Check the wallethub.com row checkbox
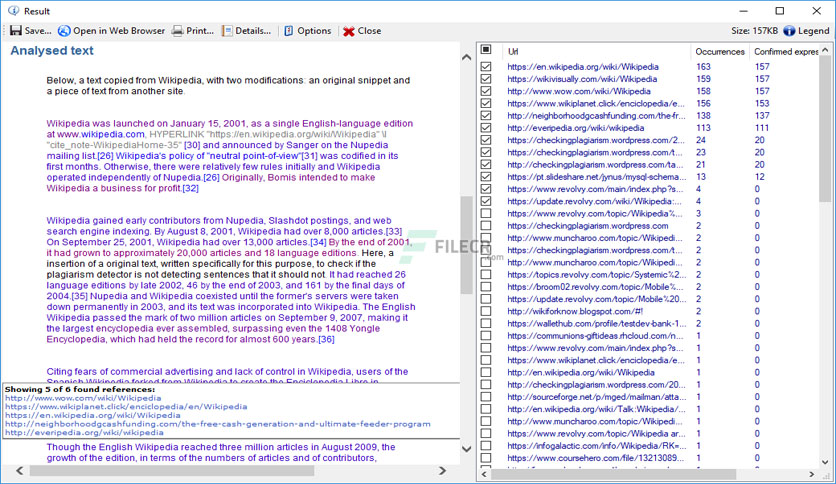836x484 pixels. click(x=486, y=324)
